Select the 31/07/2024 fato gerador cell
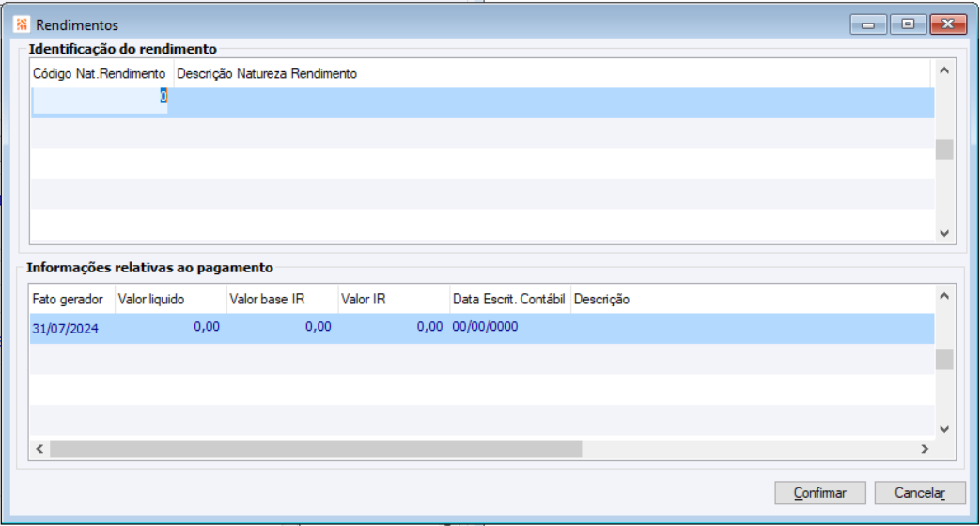The width and height of the screenshot is (980, 526). (x=72, y=328)
